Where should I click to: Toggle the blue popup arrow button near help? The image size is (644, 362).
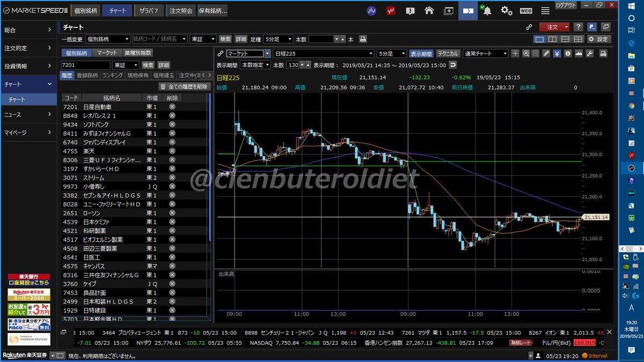click(592, 27)
